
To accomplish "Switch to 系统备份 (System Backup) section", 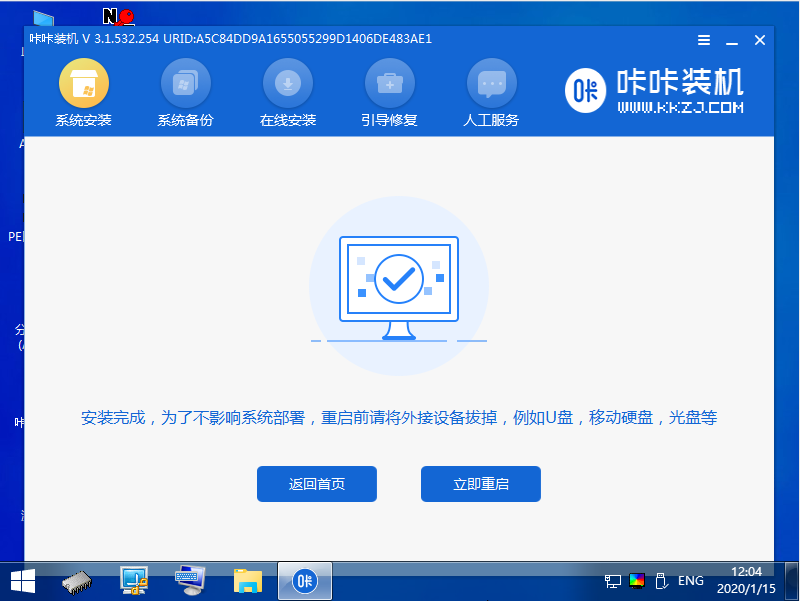I will click(185, 94).
